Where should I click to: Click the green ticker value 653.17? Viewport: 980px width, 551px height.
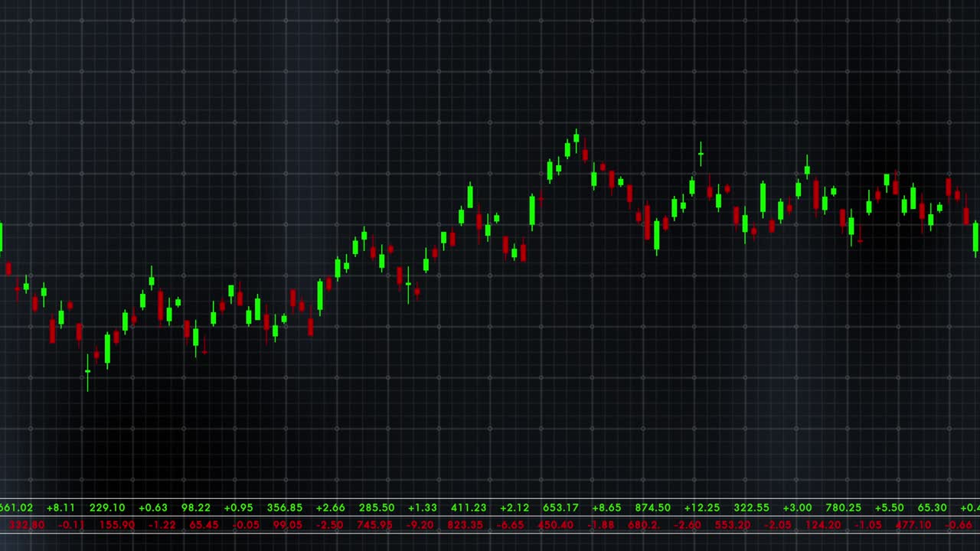point(560,507)
